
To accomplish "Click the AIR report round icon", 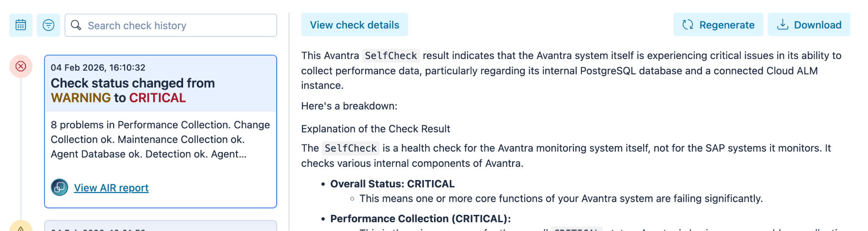I will [x=59, y=187].
